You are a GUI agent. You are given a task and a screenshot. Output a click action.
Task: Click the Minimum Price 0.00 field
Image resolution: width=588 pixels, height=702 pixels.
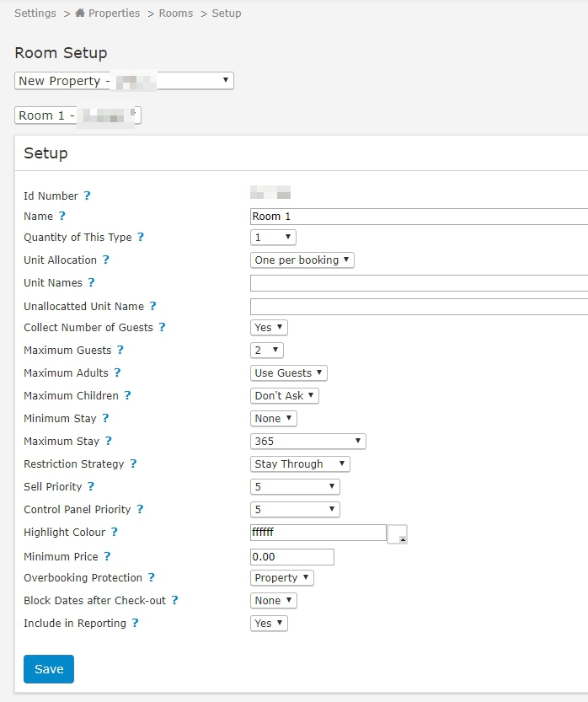coord(292,557)
